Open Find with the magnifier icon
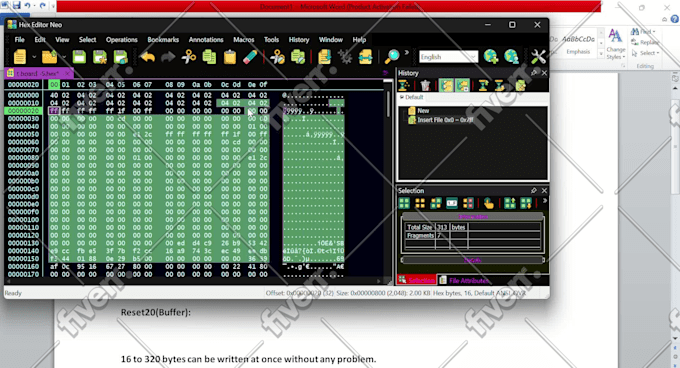The image size is (680, 368). pyautogui.click(x=392, y=57)
